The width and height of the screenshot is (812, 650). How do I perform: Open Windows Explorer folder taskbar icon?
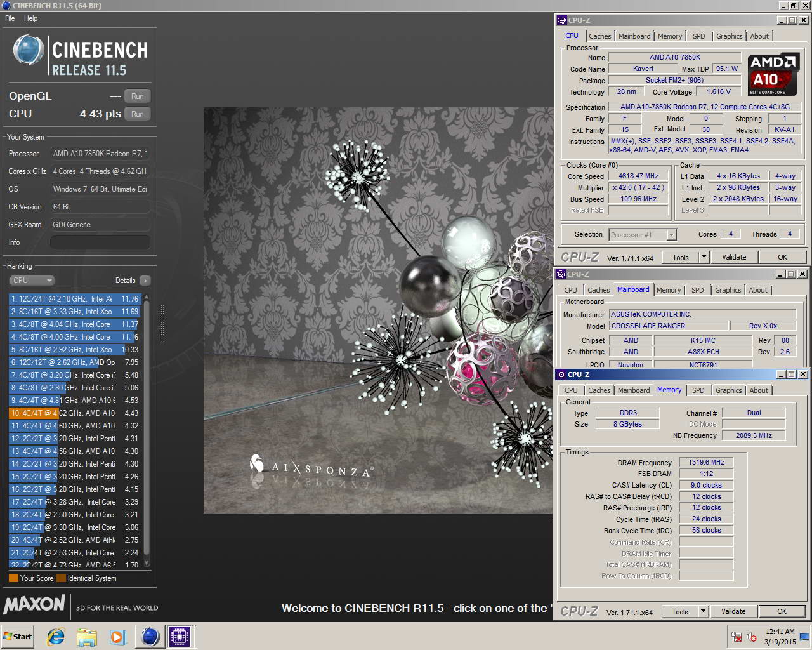click(87, 637)
